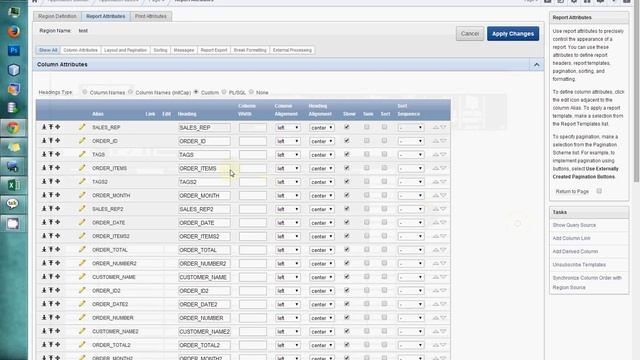Image resolution: width=640 pixels, height=360 pixels.
Task: Select the Layout and Pagination subtab
Action: tap(125, 50)
